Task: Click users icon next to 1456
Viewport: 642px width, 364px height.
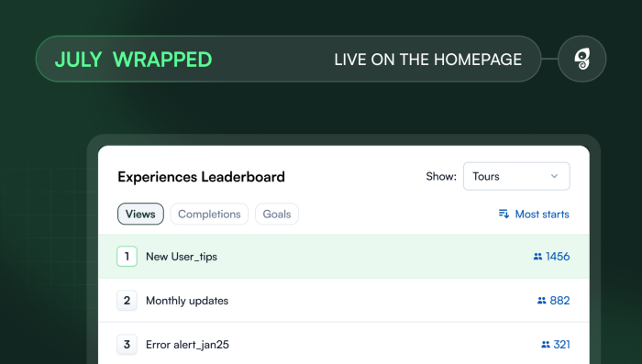Action: click(537, 257)
